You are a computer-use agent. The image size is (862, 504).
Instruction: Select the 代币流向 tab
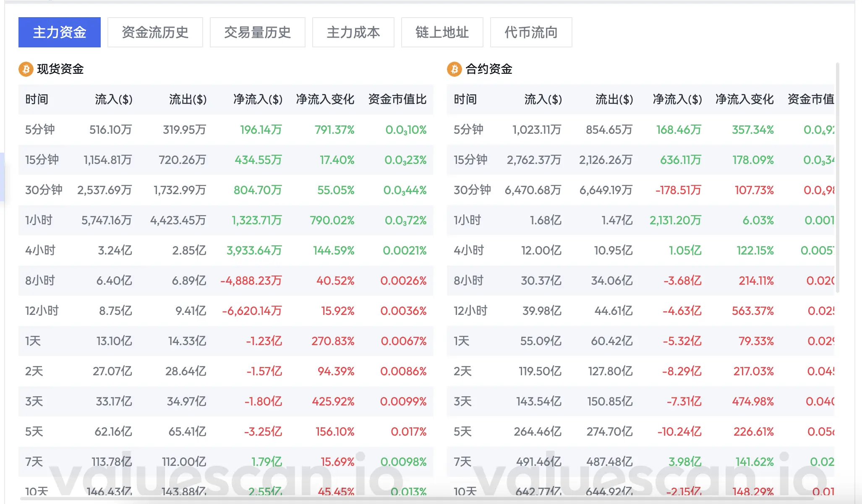pyautogui.click(x=531, y=32)
